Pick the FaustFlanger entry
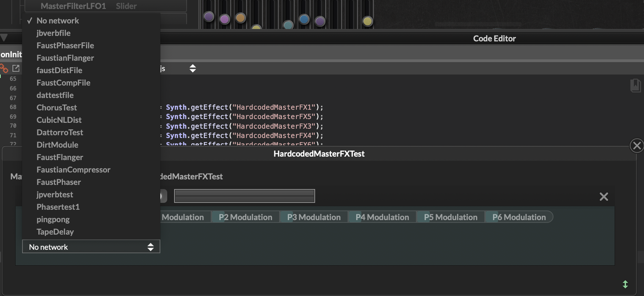The height and width of the screenshot is (296, 644). (91, 157)
